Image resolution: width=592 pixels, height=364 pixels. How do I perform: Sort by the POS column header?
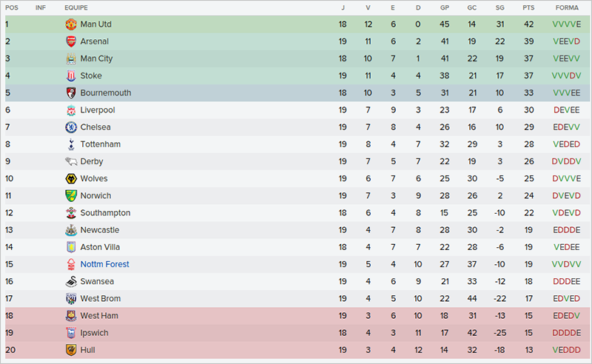tap(12, 7)
